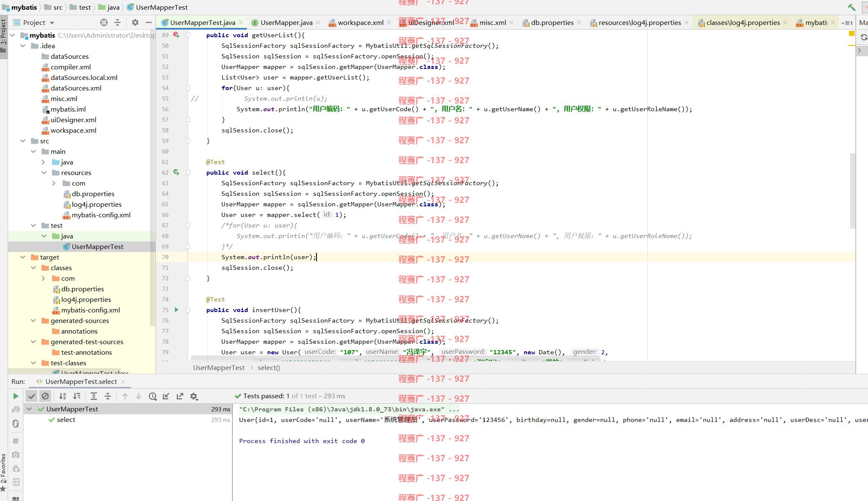Click UserMapperTest in editor breadcrumb footer
The width and height of the screenshot is (868, 501).
point(219,367)
